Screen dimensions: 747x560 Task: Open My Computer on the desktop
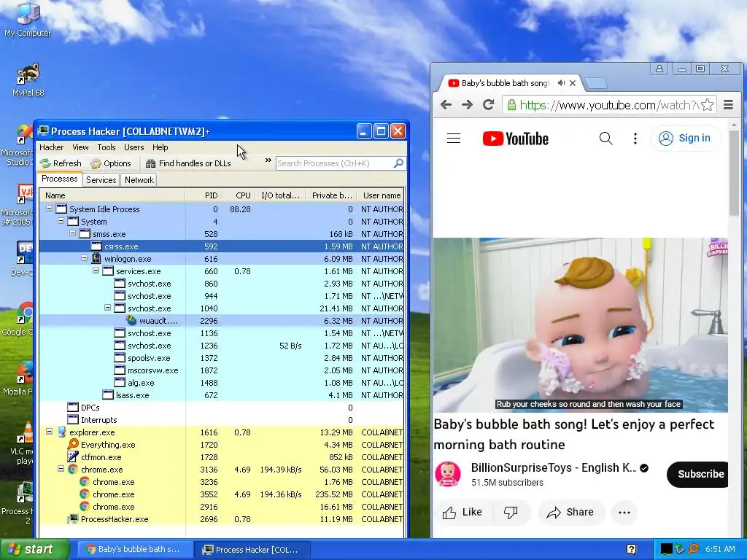coord(28,19)
